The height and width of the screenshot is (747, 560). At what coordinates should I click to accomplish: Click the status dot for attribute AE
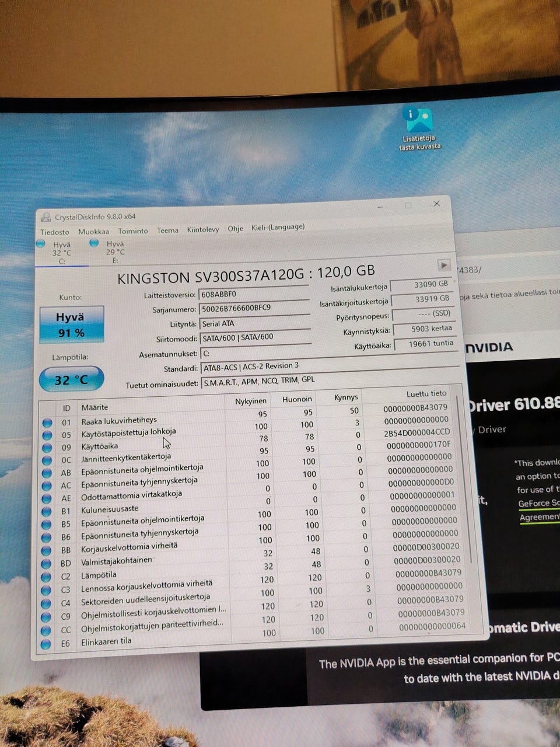[47, 499]
